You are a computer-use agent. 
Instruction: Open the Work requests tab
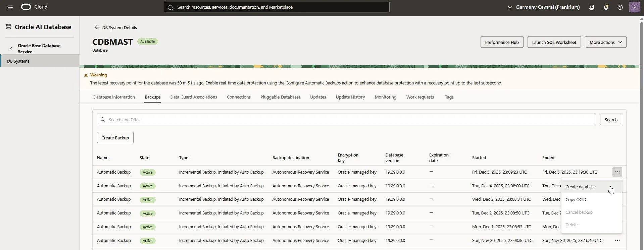tap(420, 97)
